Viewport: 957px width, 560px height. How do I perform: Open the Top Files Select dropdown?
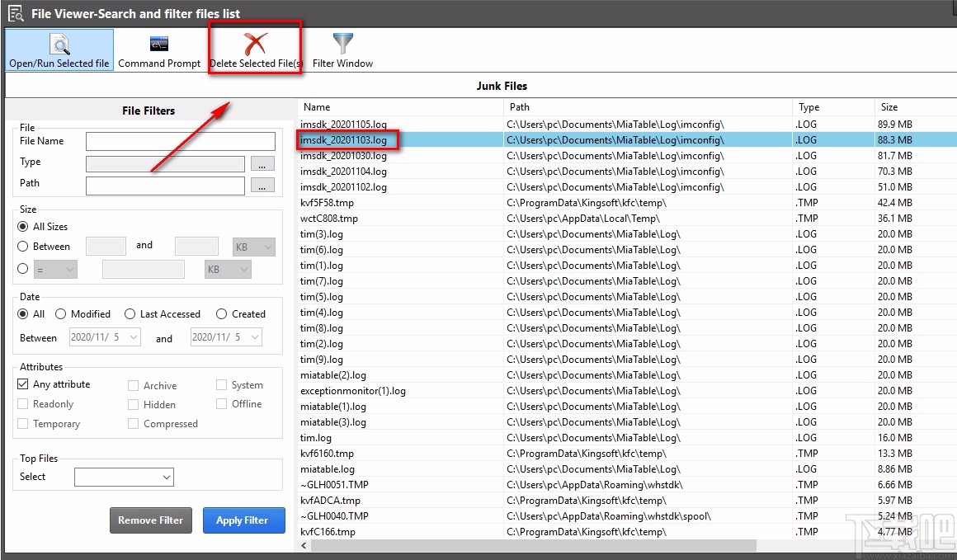pyautogui.click(x=124, y=477)
